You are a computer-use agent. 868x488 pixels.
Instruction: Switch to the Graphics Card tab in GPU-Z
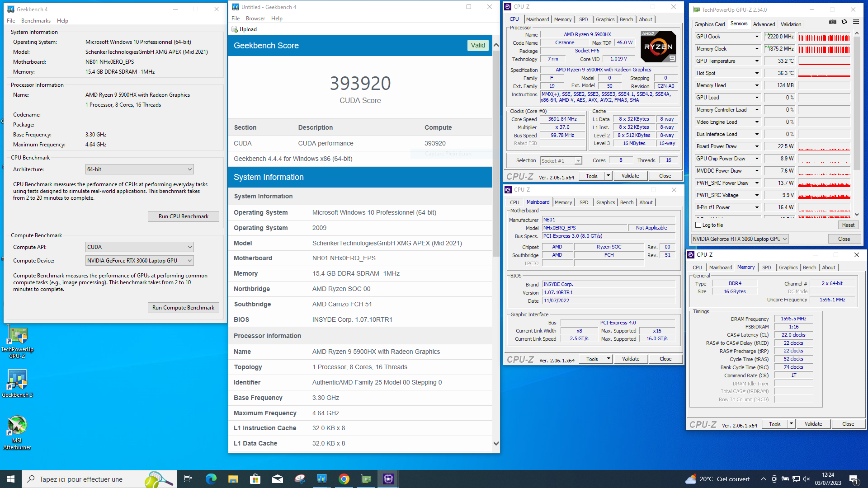pos(709,24)
